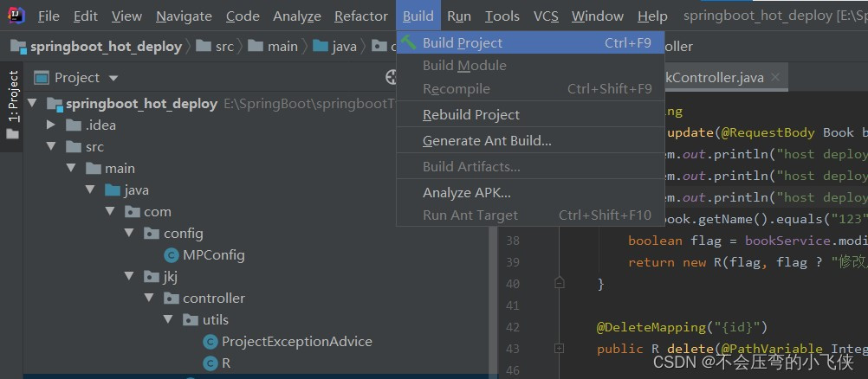Select the ProjectExceptionAdvice class icon
This screenshot has width=868, height=379.
coord(210,342)
